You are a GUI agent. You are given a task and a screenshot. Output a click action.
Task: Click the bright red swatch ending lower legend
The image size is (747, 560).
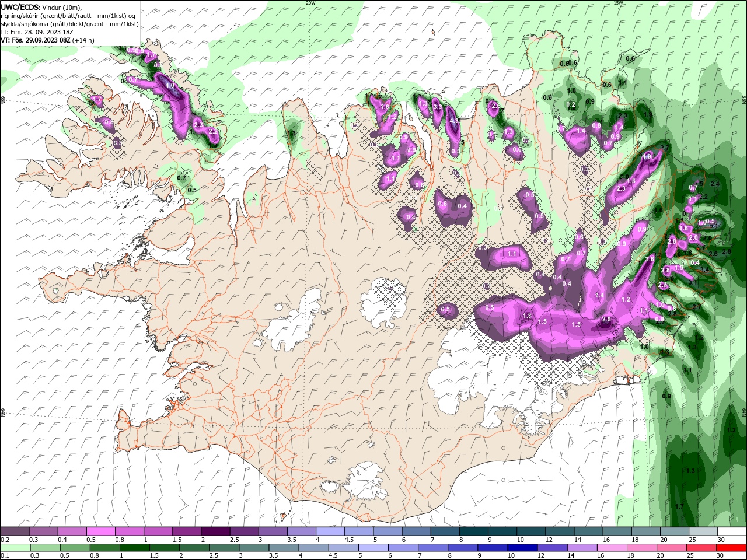point(731,548)
